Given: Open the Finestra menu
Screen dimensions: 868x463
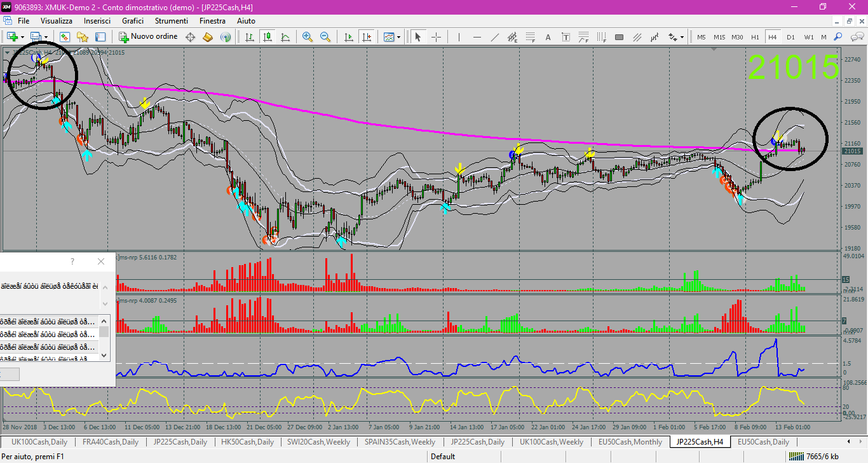Looking at the screenshot, I should coord(212,21).
